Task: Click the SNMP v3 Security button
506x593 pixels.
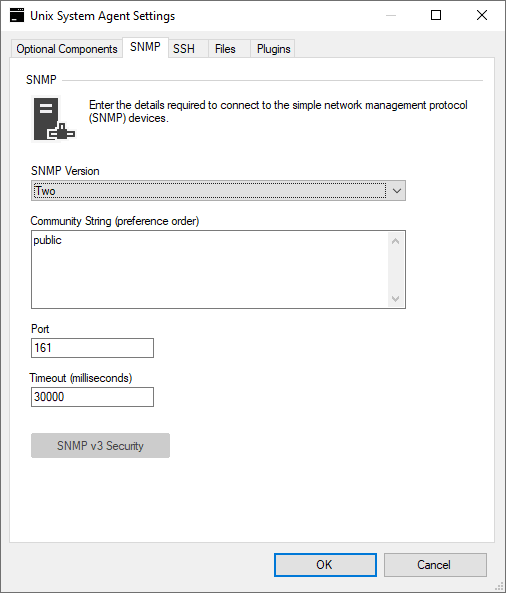Action: pyautogui.click(x=100, y=446)
